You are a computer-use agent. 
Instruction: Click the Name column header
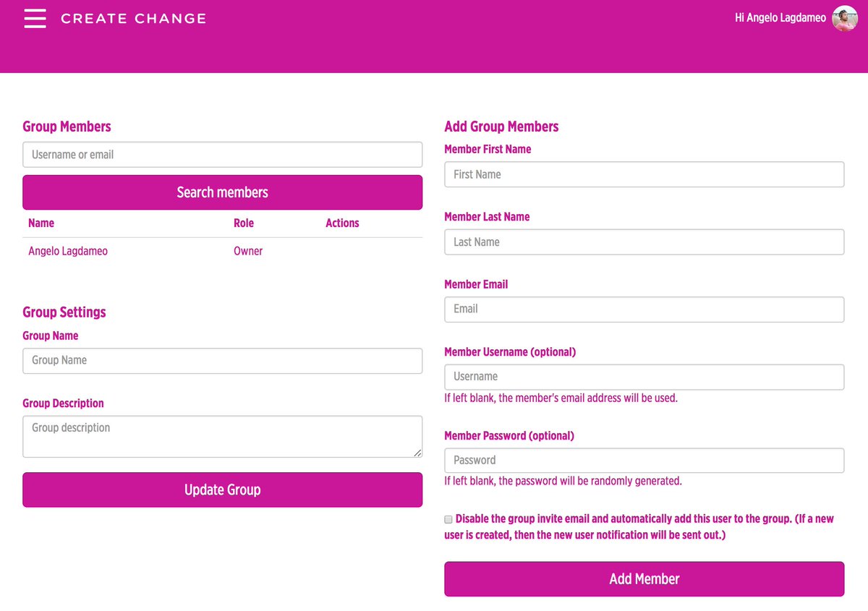coord(41,223)
